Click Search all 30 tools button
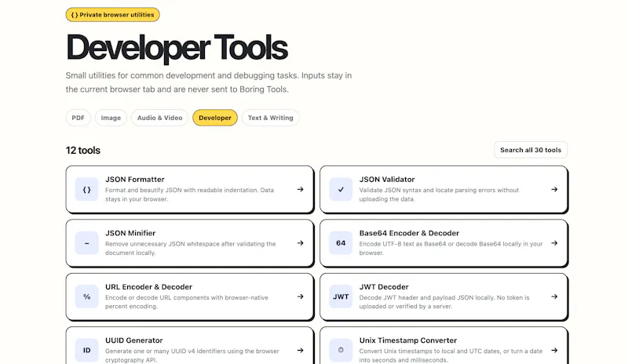 [531, 150]
